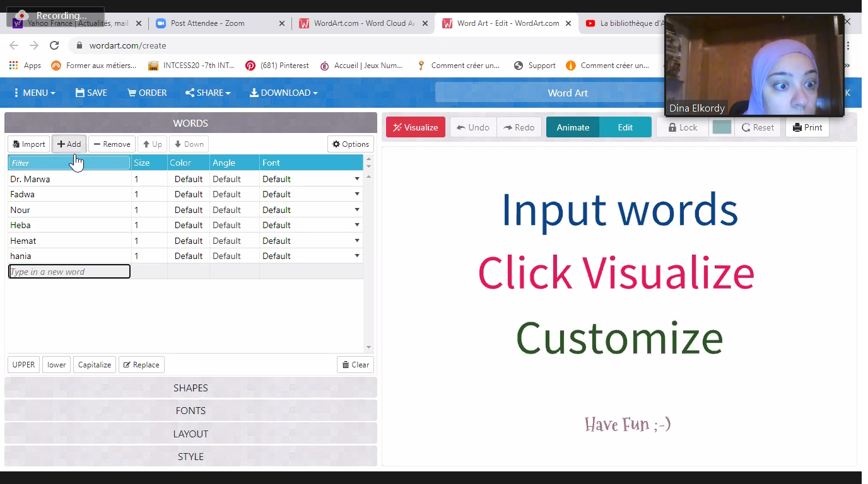Switch to Animate mode
868x484 pixels.
click(x=573, y=127)
